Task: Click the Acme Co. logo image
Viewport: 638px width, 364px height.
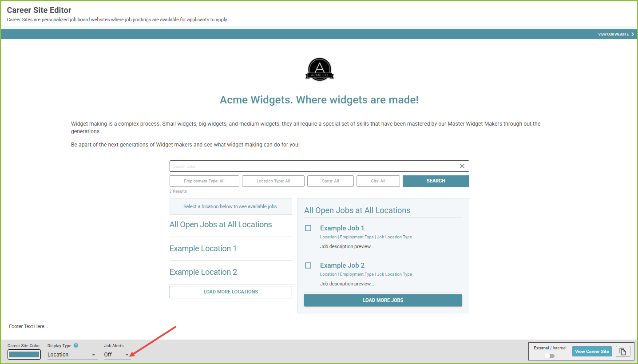Action: [x=319, y=70]
